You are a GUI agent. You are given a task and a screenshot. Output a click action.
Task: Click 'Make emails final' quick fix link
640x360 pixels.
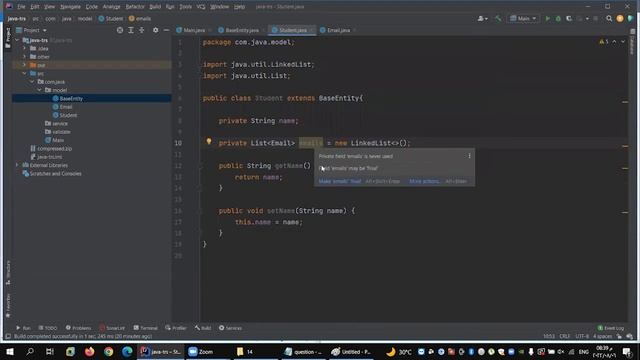[x=340, y=181]
